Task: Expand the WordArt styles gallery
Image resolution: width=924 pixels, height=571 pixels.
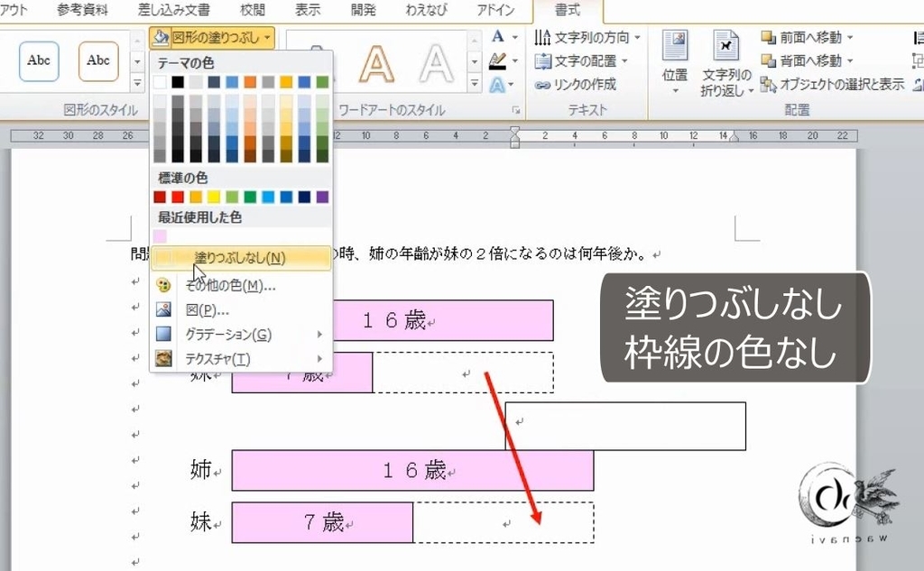Action: click(475, 83)
